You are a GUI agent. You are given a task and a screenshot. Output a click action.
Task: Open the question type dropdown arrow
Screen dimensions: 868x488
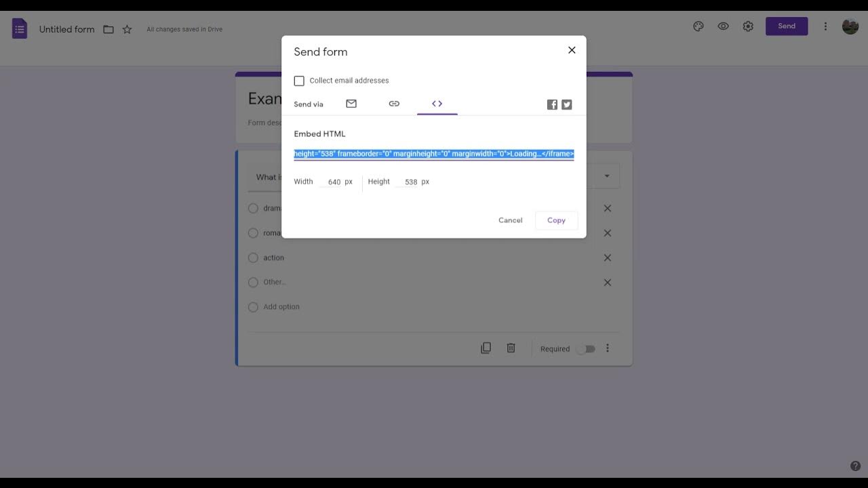pos(607,176)
